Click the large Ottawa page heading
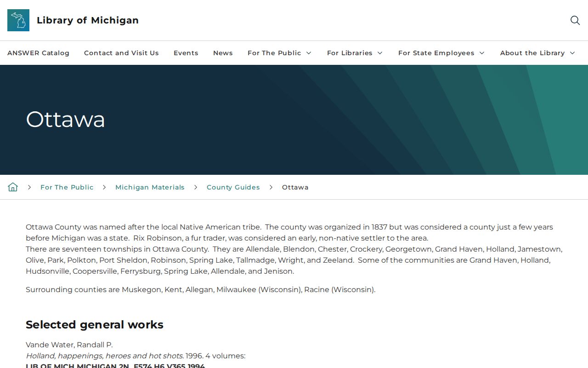 pos(65,120)
